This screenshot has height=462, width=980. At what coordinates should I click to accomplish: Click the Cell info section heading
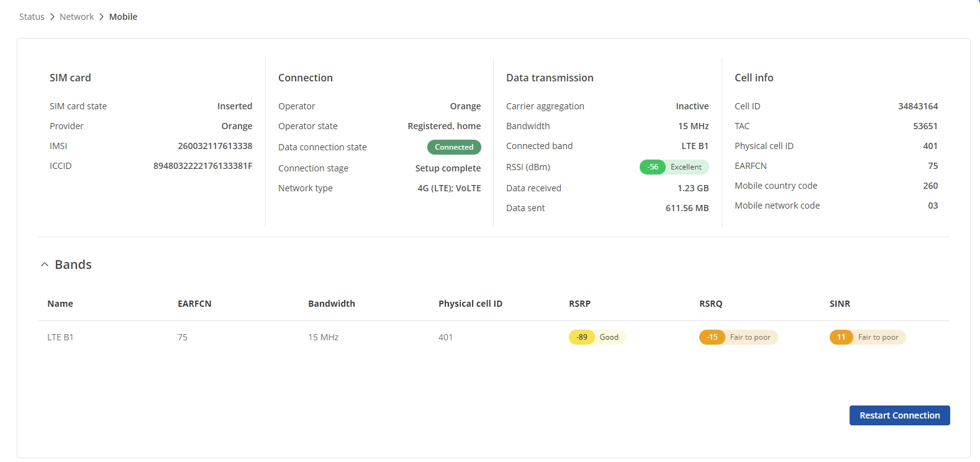pos(754,78)
